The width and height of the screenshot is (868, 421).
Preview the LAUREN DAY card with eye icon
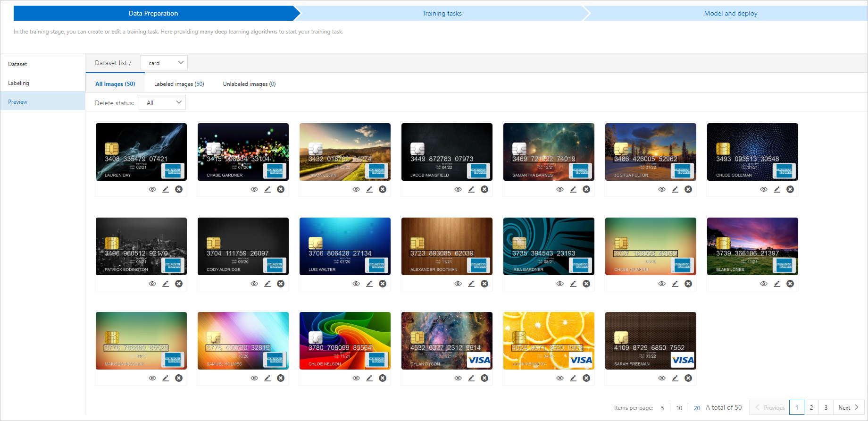152,189
